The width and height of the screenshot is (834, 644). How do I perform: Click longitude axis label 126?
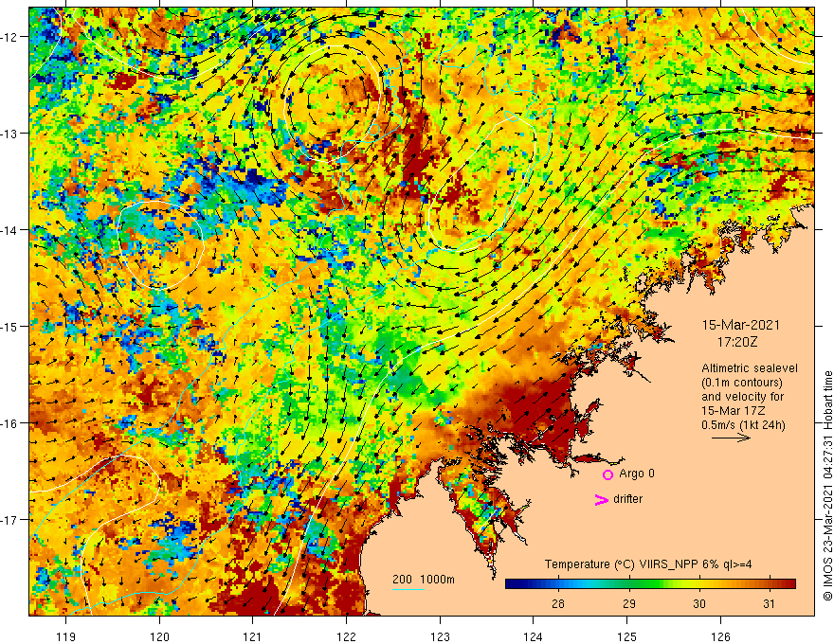click(x=720, y=636)
